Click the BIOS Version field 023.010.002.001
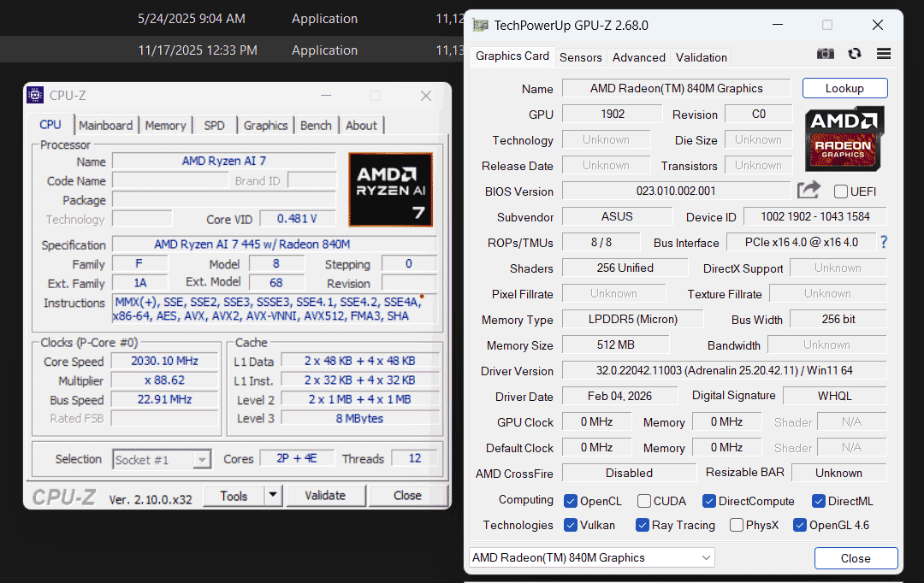The width and height of the screenshot is (924, 583). (x=676, y=191)
